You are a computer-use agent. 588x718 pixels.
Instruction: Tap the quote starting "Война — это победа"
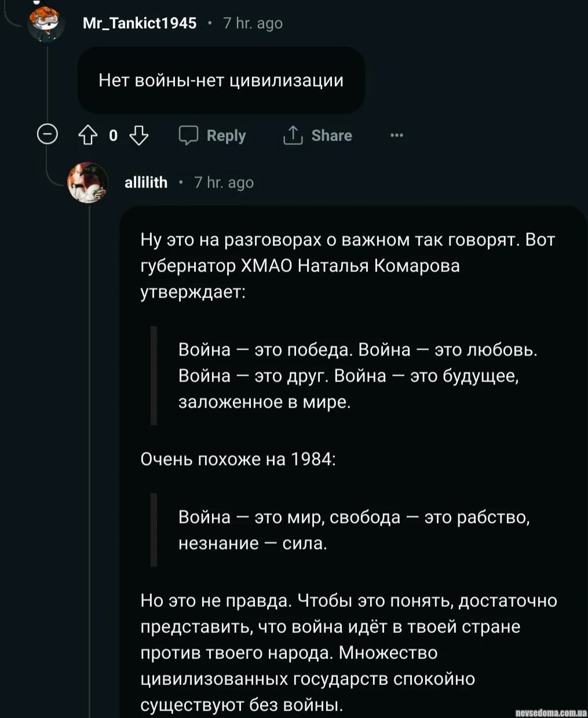(x=357, y=376)
